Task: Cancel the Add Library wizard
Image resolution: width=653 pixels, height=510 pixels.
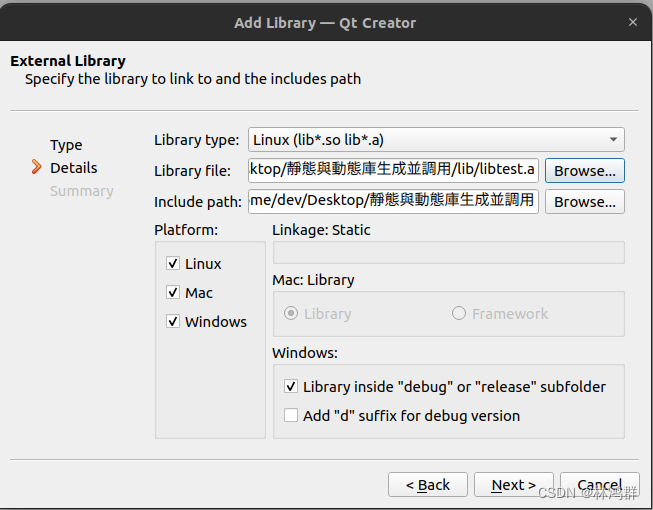Action: [x=600, y=485]
